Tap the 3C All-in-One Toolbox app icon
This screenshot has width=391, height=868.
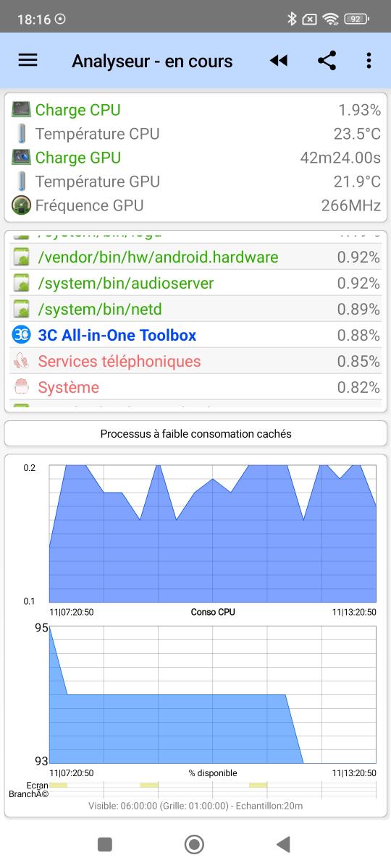(22, 335)
